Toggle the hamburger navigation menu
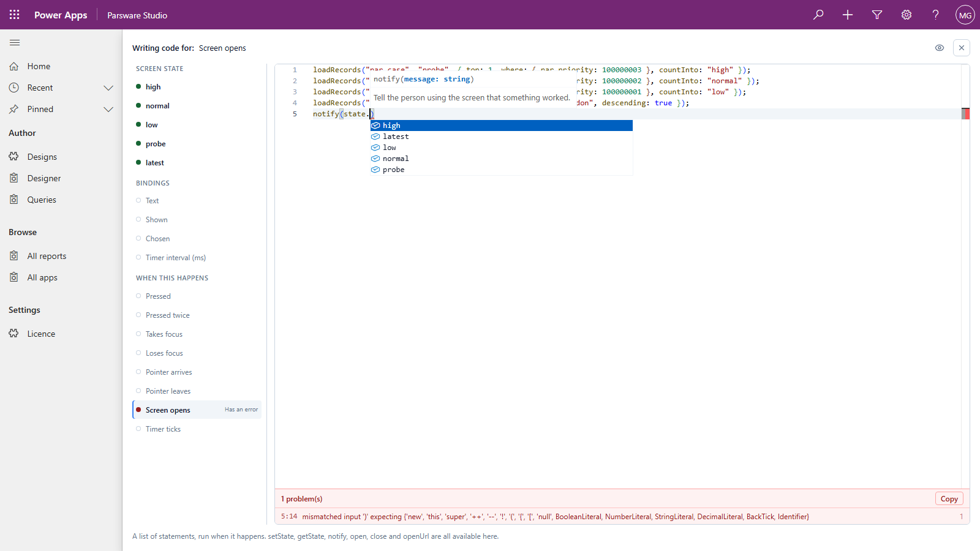Viewport: 980px width, 551px height. 15,42
